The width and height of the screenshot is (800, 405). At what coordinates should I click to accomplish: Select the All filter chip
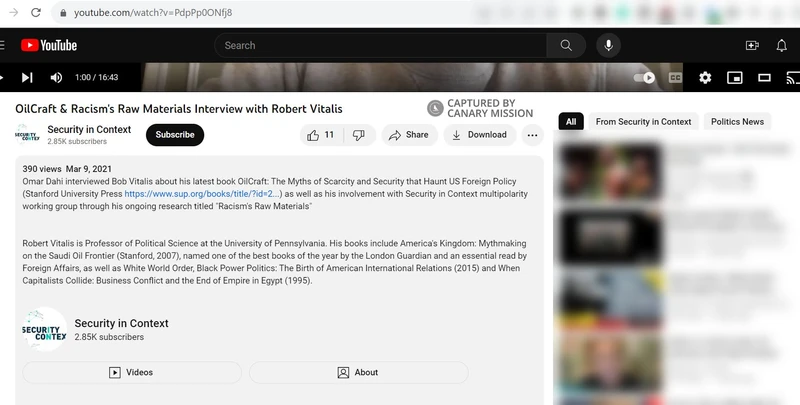coord(571,121)
